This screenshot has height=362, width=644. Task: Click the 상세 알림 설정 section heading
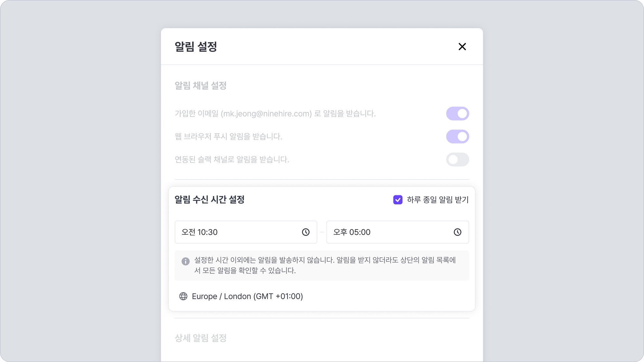coord(201,338)
